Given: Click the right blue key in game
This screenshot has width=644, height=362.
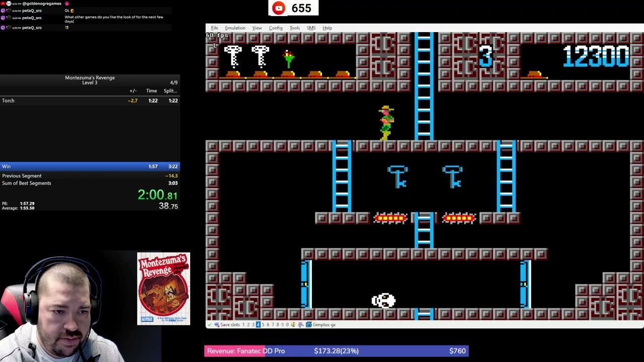Looking at the screenshot, I should click(452, 176).
